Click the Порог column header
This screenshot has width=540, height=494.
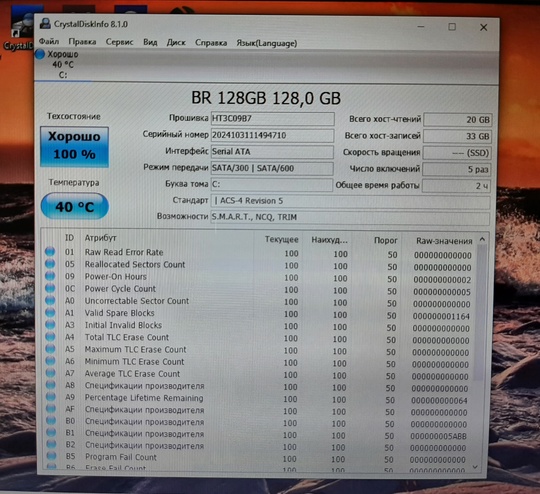coord(385,240)
